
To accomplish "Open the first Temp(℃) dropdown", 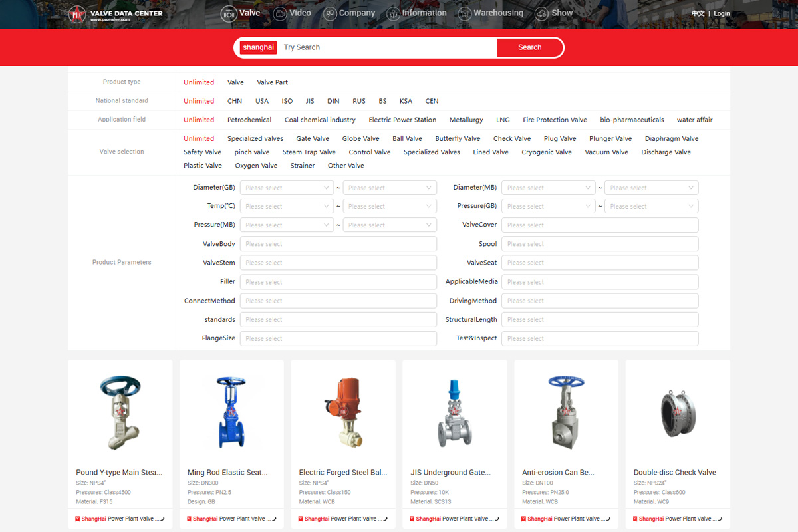I will (x=287, y=207).
